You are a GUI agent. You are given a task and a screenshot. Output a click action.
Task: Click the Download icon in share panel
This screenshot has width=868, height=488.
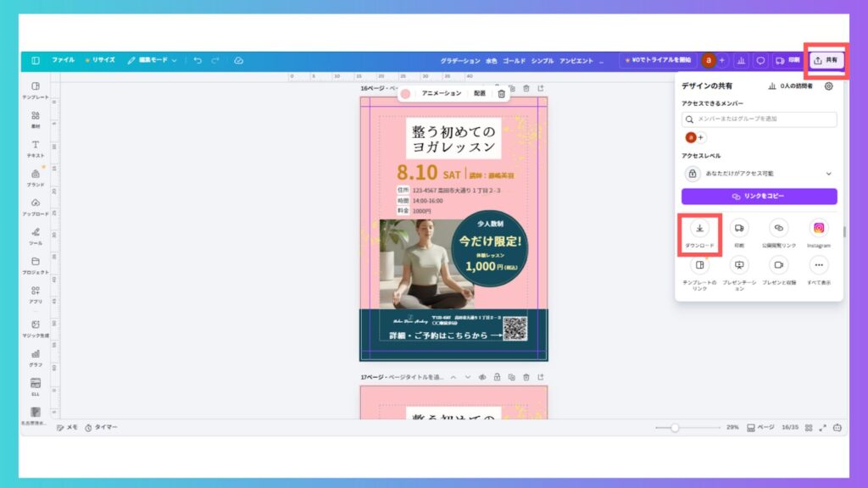pos(699,229)
